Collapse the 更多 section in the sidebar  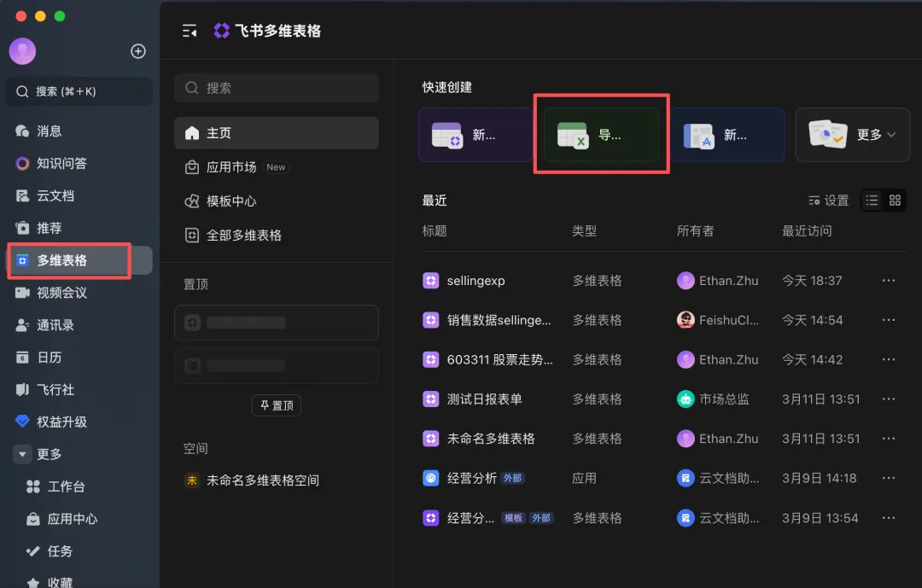[x=22, y=455]
